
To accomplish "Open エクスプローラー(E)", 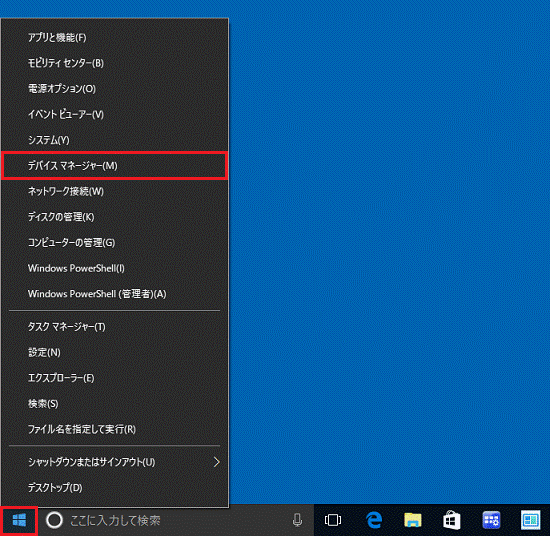I will pos(115,378).
